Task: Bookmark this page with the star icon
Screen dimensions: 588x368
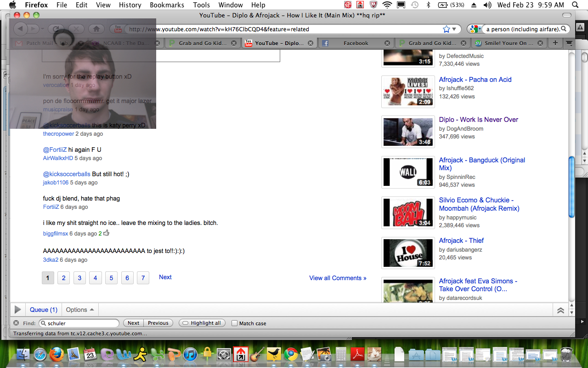Action: pos(446,29)
